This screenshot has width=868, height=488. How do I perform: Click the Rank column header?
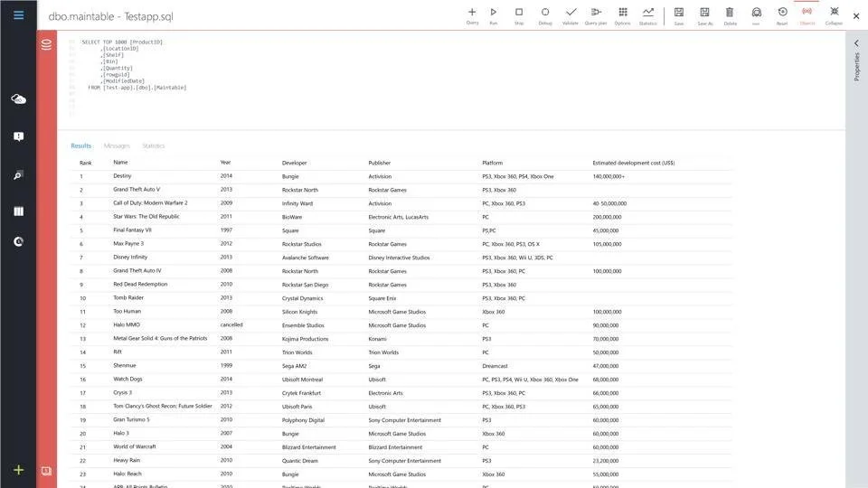coord(85,163)
